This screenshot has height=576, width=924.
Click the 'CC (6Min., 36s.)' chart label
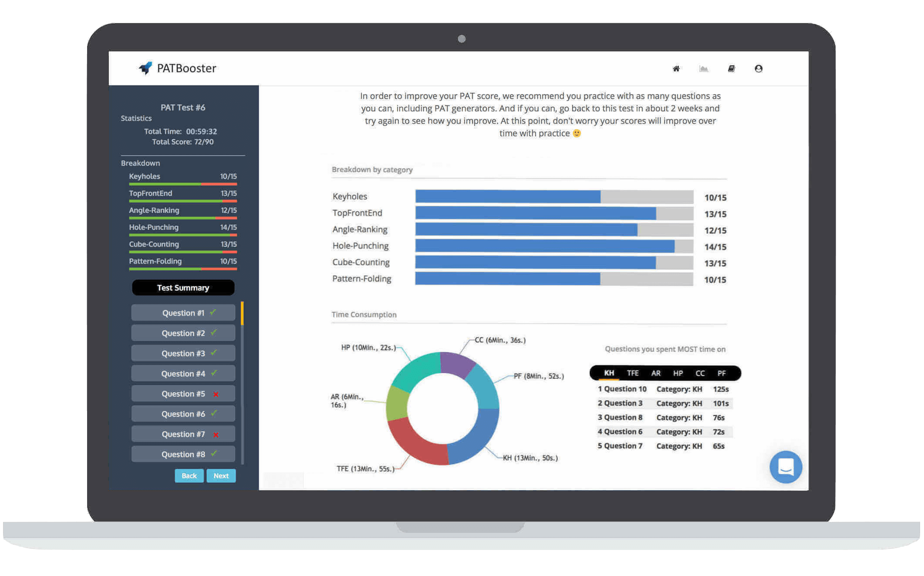[x=500, y=340]
